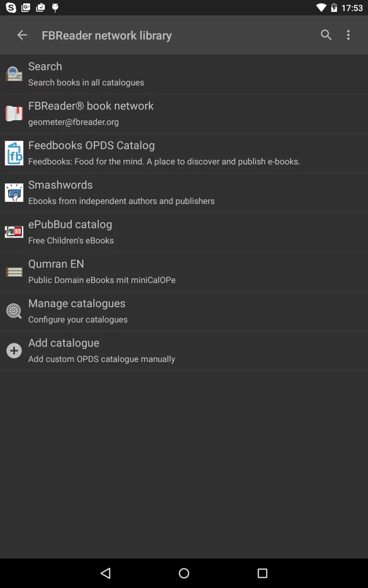This screenshot has width=368, height=588.
Task: Tap the Feedbooks fb logo icon
Action: (x=14, y=153)
